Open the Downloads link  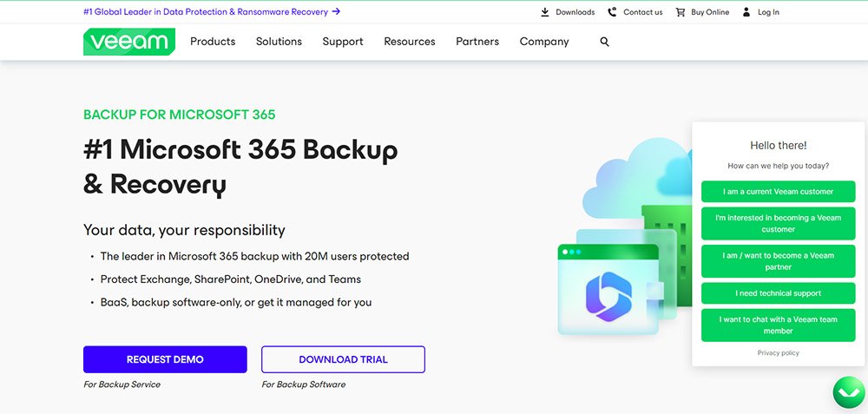[x=575, y=12]
